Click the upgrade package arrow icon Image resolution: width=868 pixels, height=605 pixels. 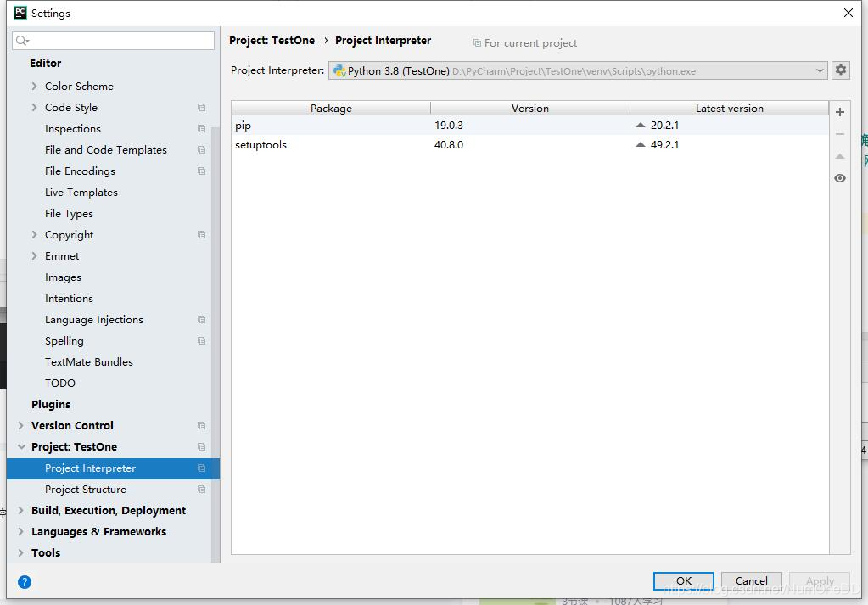pyautogui.click(x=840, y=156)
